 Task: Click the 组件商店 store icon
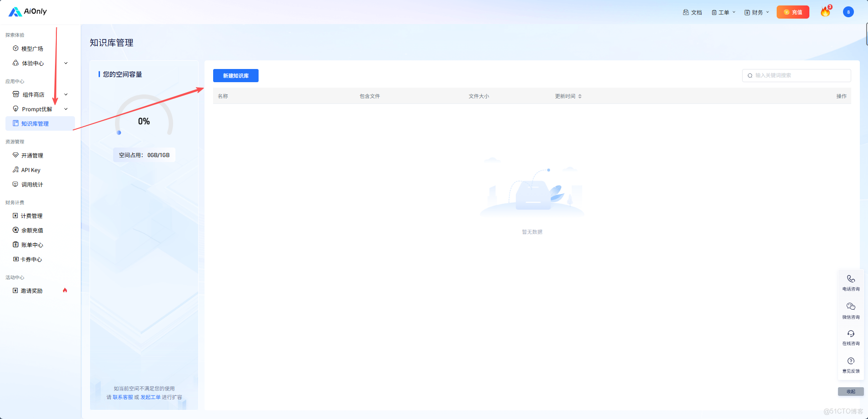pyautogui.click(x=16, y=94)
